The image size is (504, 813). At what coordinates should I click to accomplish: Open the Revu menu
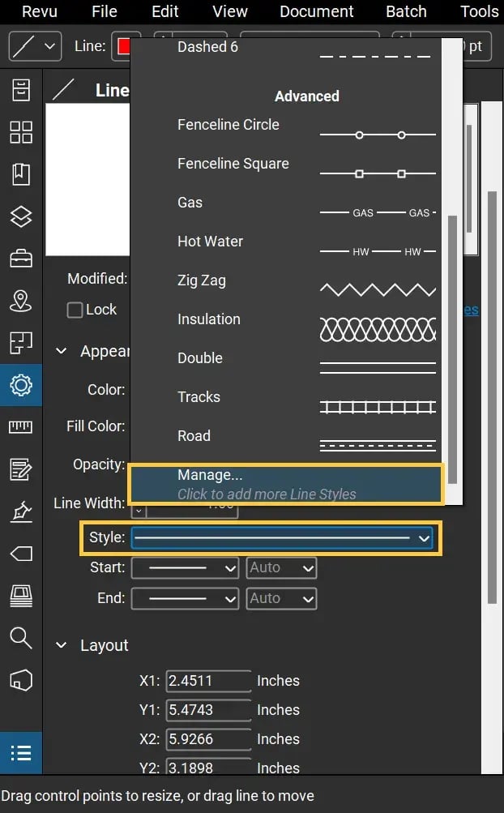pyautogui.click(x=40, y=11)
